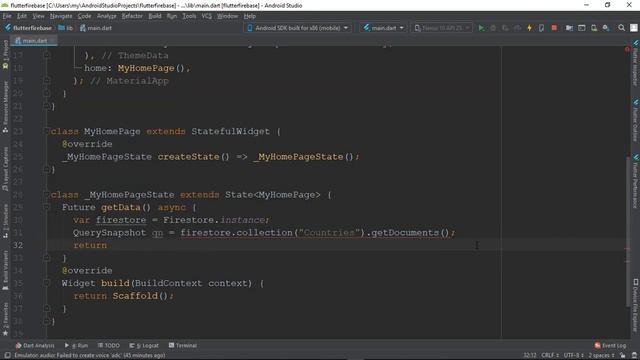The height and width of the screenshot is (360, 640).
Task: Open Structure tool window
Action: [x=5, y=221]
